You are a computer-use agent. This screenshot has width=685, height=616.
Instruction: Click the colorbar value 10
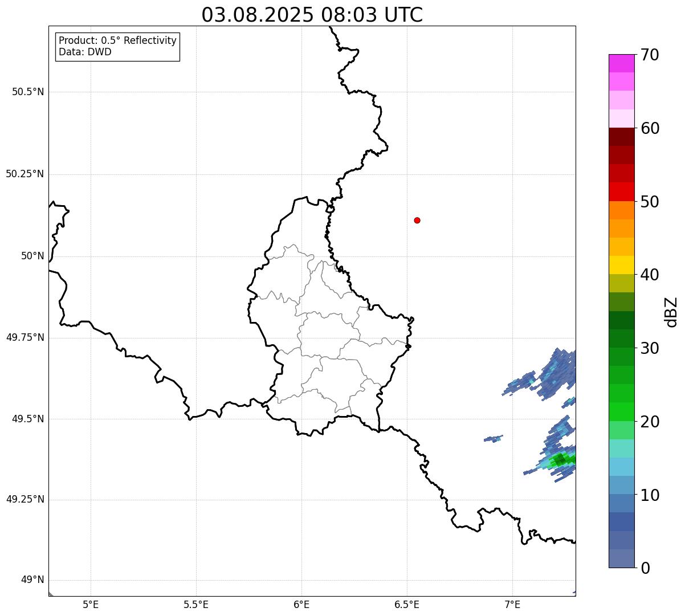point(650,495)
